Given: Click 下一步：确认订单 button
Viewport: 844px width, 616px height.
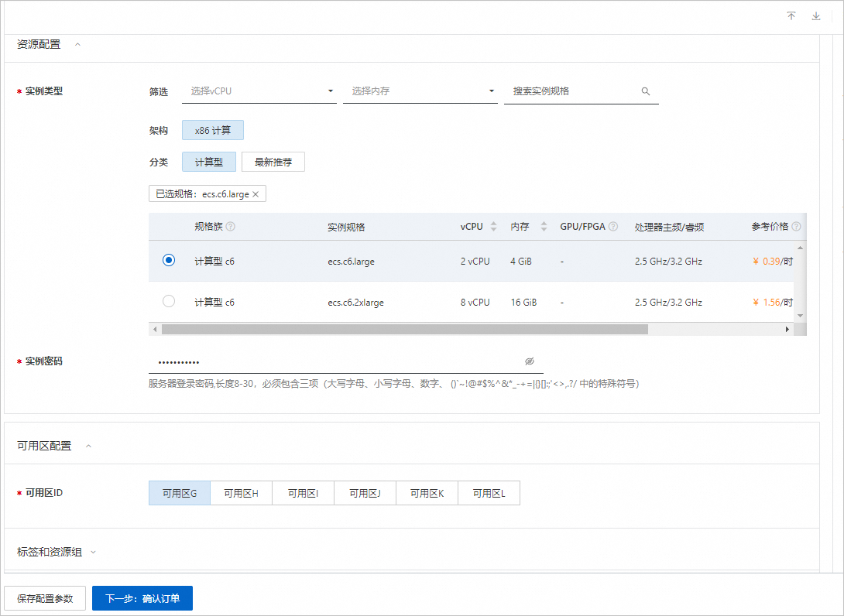Looking at the screenshot, I should [x=142, y=598].
